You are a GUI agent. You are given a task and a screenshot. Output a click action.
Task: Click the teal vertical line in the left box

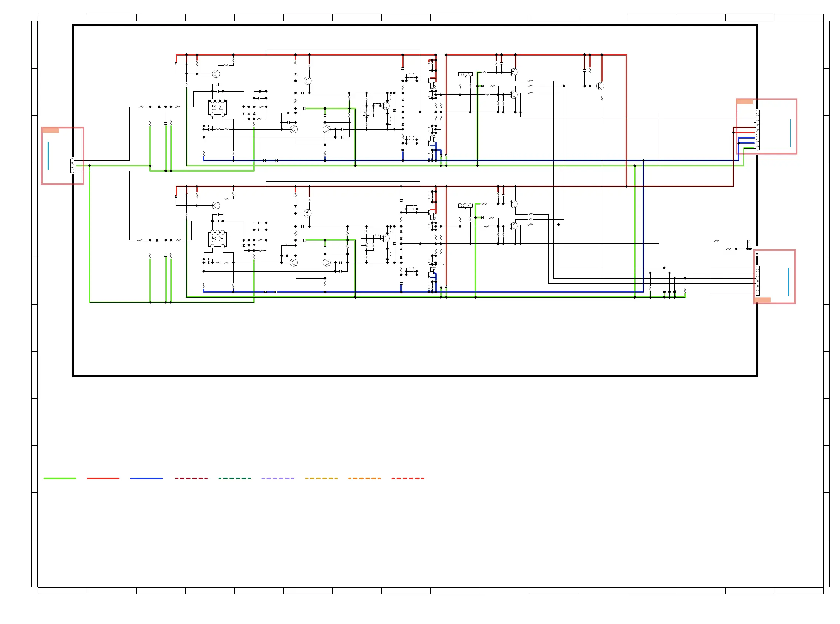pos(48,156)
